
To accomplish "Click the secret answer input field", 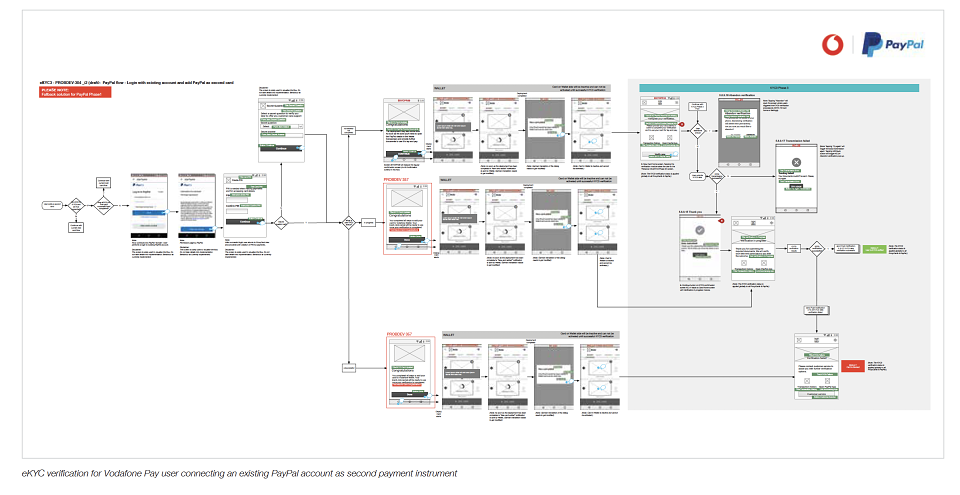I will [x=281, y=135].
